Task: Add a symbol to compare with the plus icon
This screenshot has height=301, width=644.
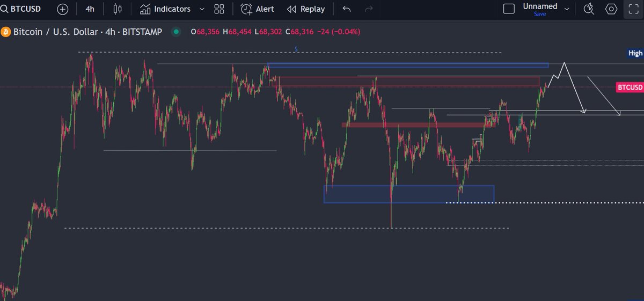Action: point(63,9)
